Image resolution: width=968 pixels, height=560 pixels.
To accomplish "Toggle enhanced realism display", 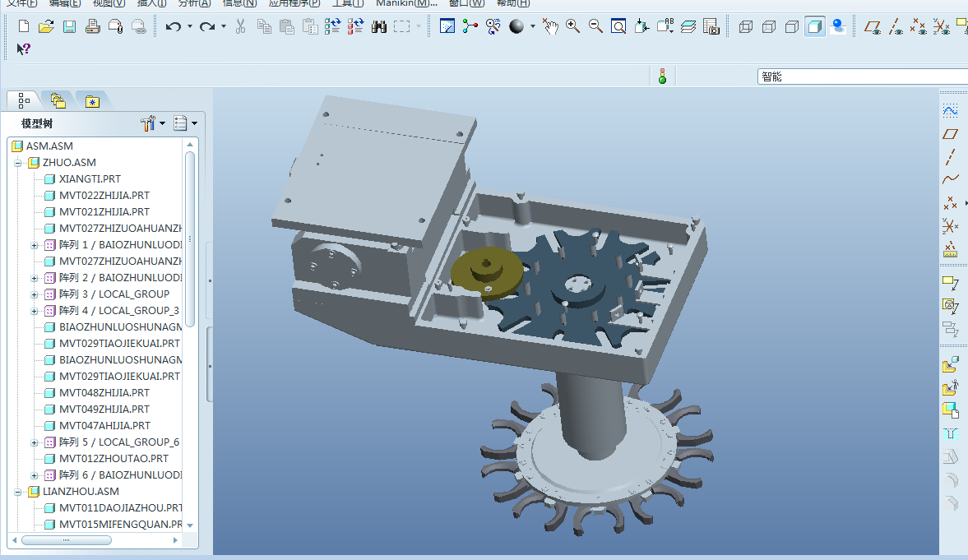I will pos(838,26).
